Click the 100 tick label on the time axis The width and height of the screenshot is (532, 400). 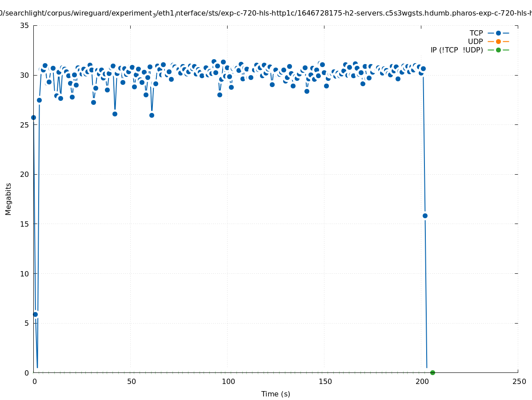tap(228, 381)
